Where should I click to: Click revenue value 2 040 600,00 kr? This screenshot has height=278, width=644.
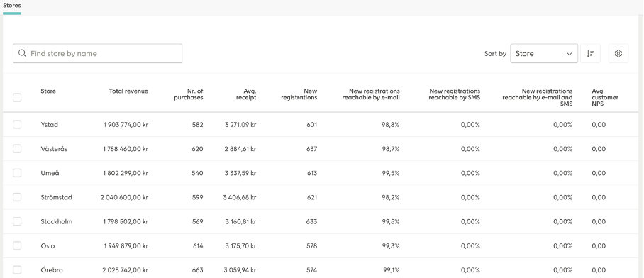[x=124, y=197]
